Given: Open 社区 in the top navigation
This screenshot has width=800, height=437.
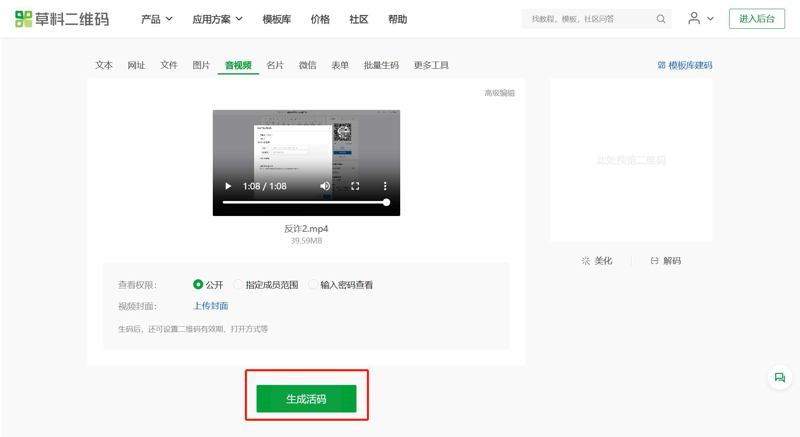Looking at the screenshot, I should coord(359,19).
